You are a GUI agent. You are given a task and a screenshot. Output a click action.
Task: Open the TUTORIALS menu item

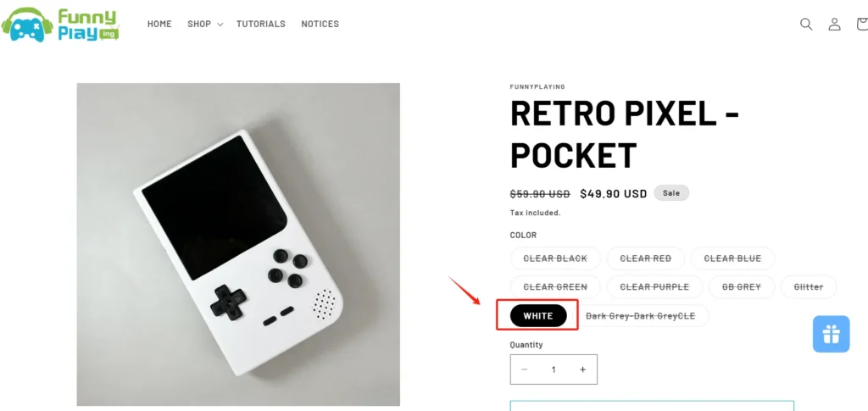point(261,24)
